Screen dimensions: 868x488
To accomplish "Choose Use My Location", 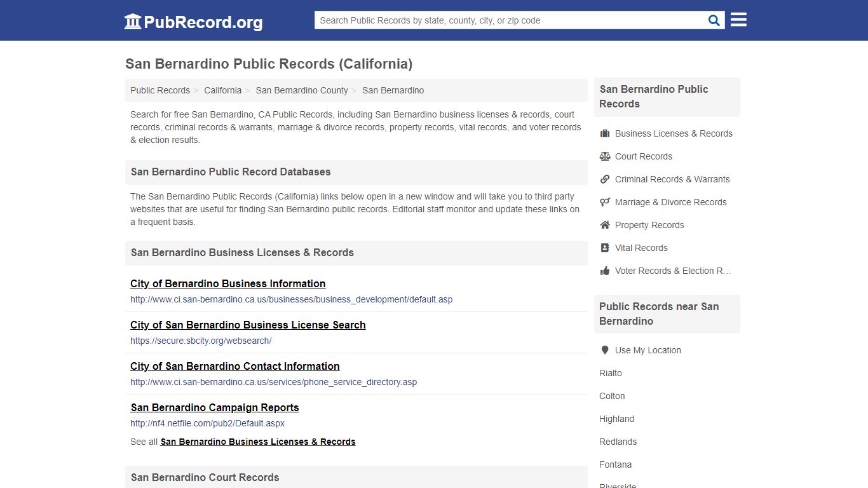I will (x=648, y=350).
